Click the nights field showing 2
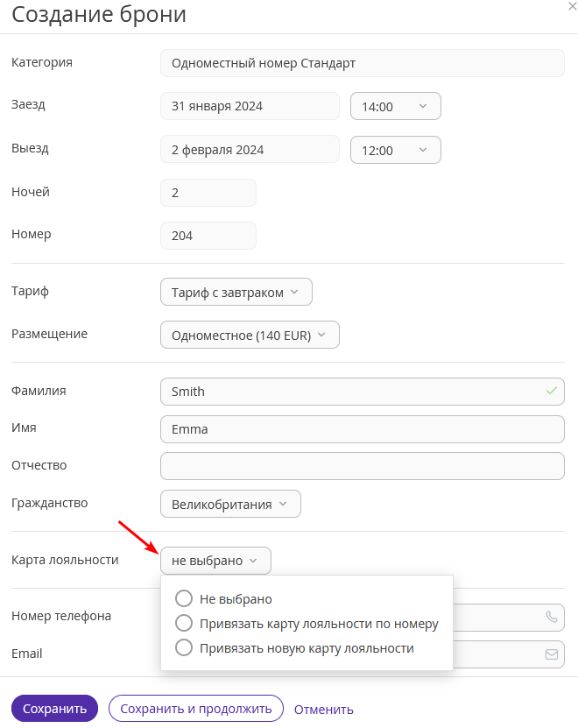578x728 pixels. (x=208, y=193)
